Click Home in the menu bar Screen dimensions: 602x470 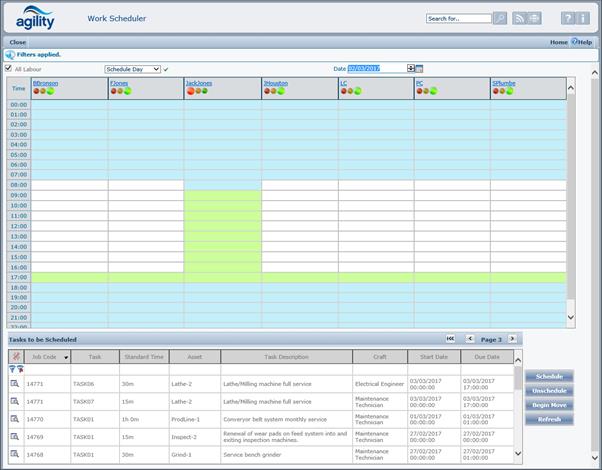[x=559, y=42]
